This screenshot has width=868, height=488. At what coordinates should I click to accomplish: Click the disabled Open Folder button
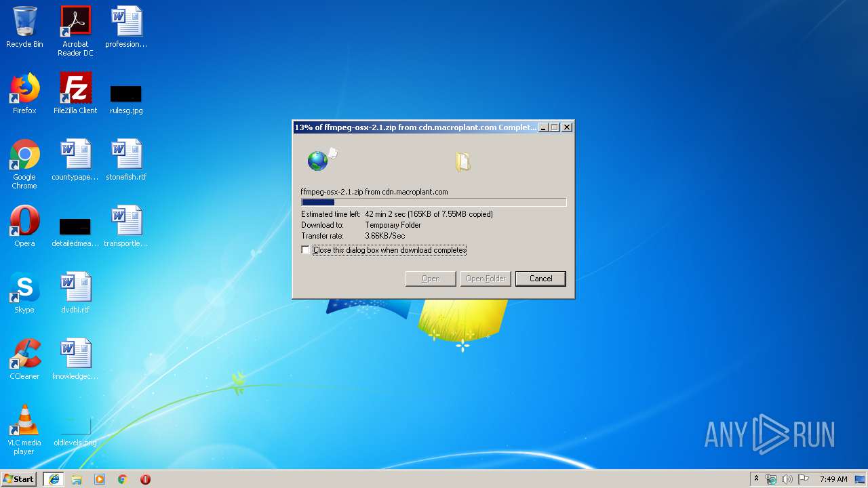point(486,279)
